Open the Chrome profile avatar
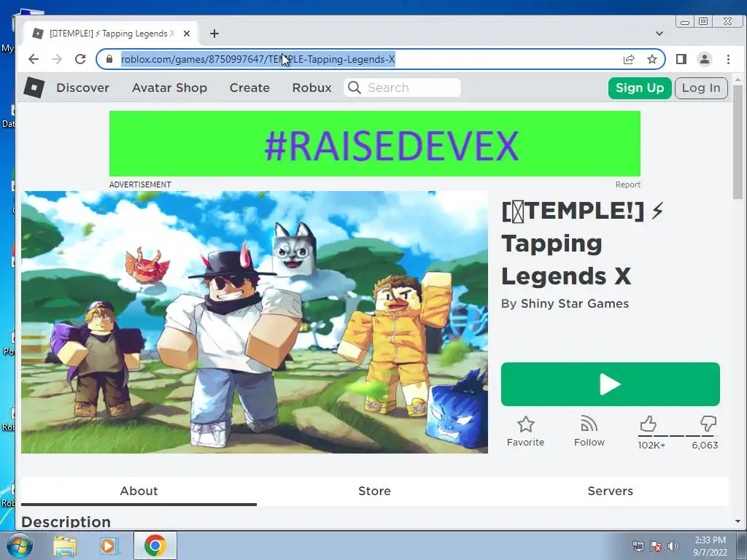747x560 pixels. [x=705, y=59]
